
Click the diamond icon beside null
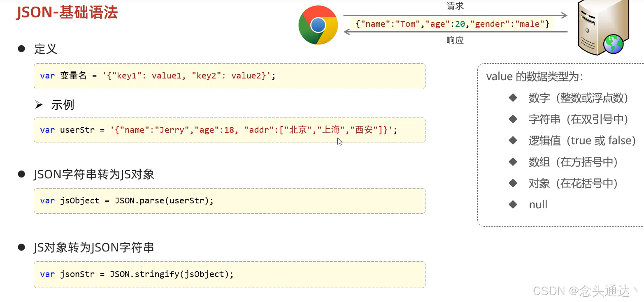coord(513,204)
